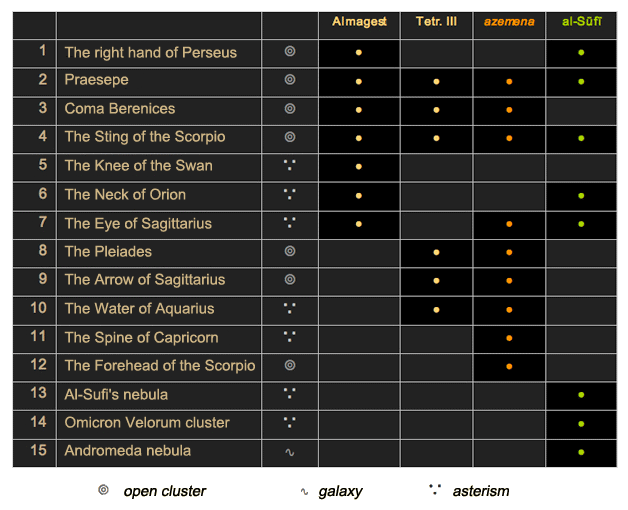Click the open cluster symbol in the legend

tap(103, 490)
